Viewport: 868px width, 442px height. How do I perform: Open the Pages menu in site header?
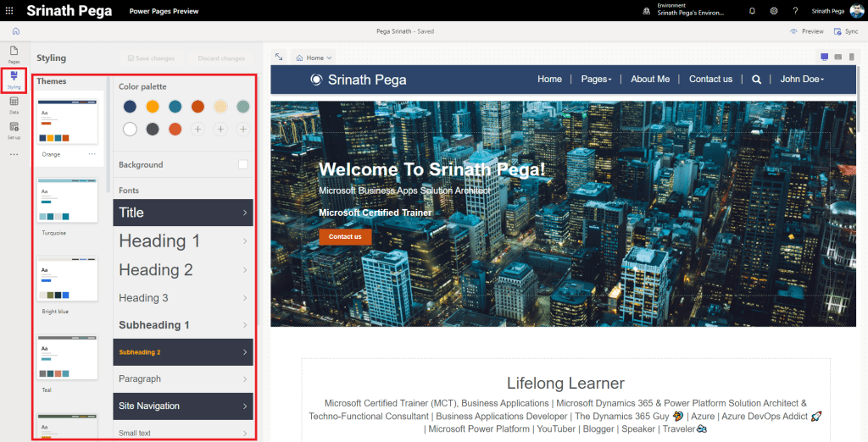596,80
